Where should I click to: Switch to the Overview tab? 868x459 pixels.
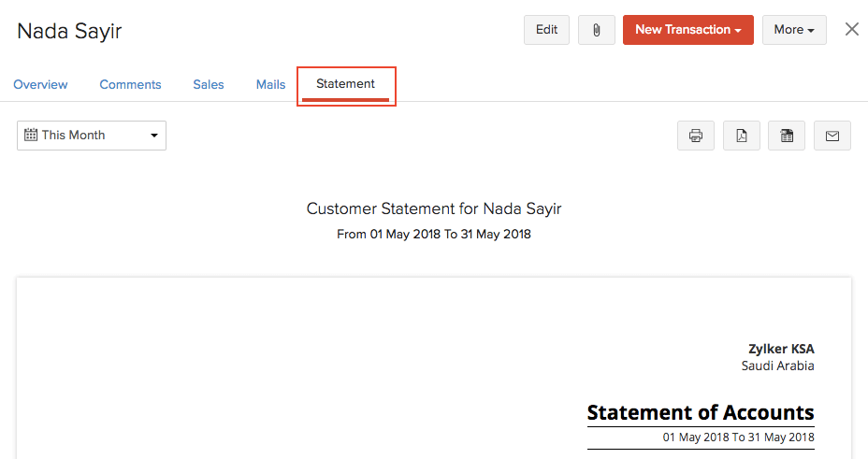[40, 84]
